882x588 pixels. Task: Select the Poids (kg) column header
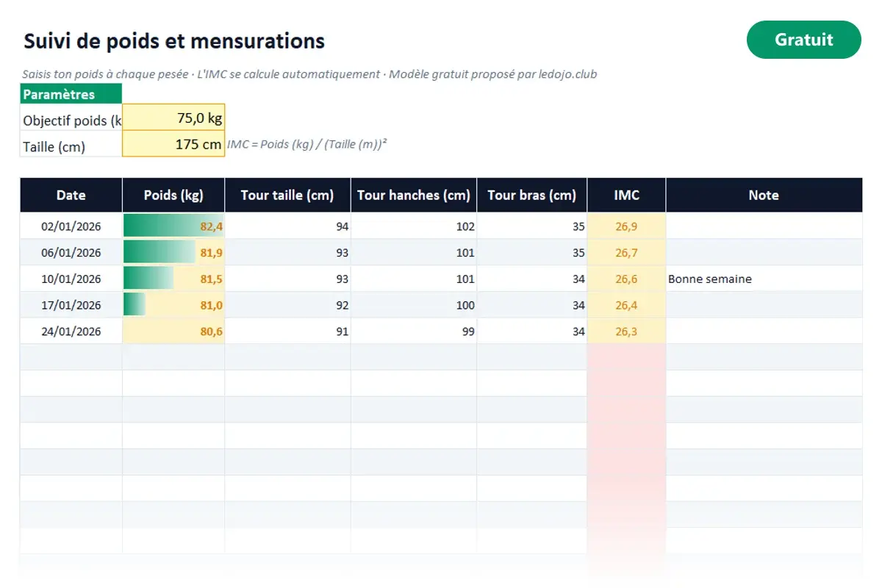tap(173, 196)
